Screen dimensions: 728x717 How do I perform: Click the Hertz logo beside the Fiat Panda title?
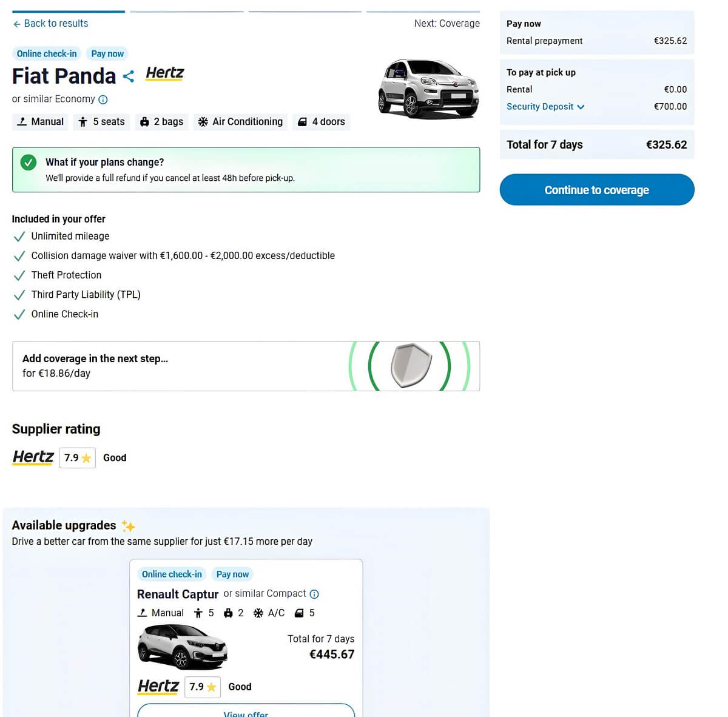pyautogui.click(x=165, y=73)
